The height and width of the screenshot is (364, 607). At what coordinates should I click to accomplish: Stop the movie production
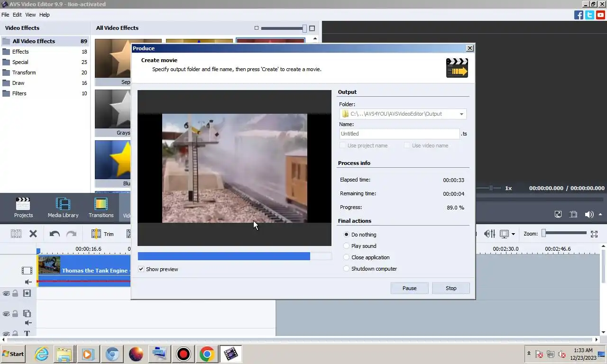[x=451, y=288]
